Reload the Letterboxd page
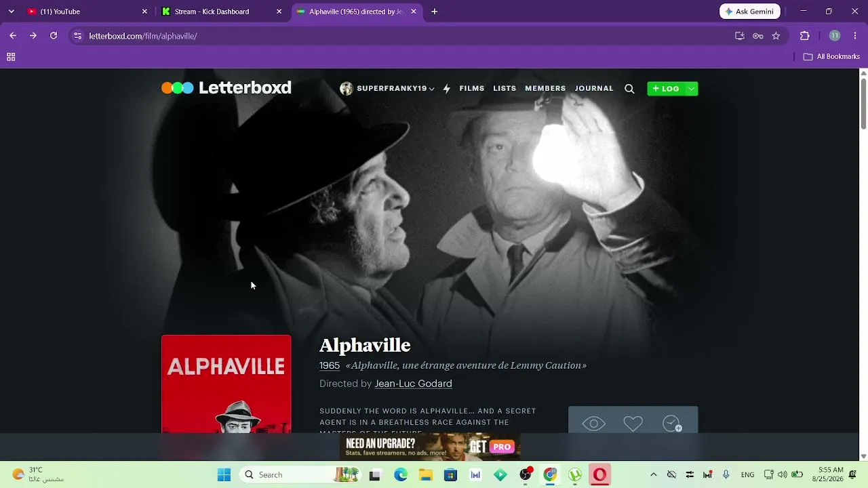This screenshot has height=488, width=868. (54, 36)
